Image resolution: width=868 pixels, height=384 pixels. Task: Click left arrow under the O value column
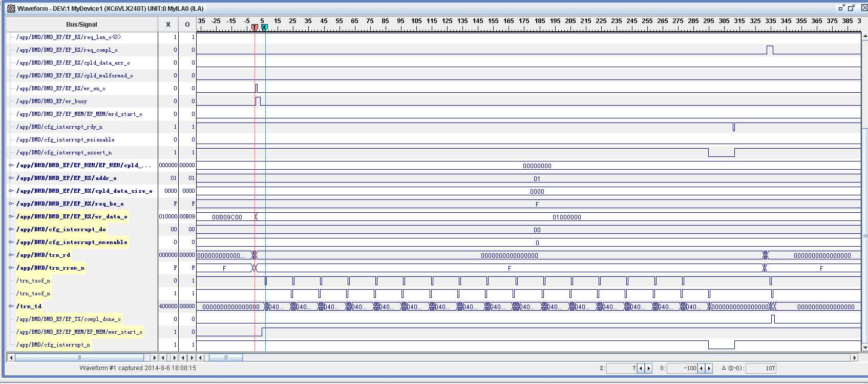183,357
